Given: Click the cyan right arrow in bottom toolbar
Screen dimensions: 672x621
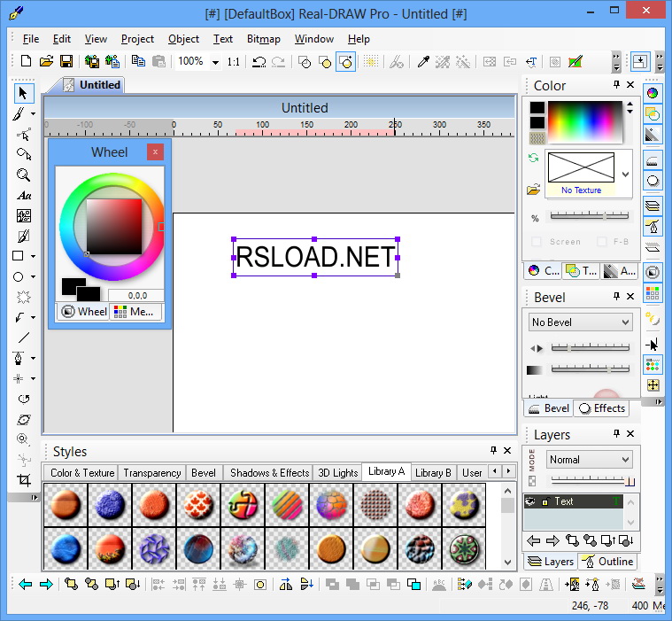Looking at the screenshot, I should (x=46, y=584).
